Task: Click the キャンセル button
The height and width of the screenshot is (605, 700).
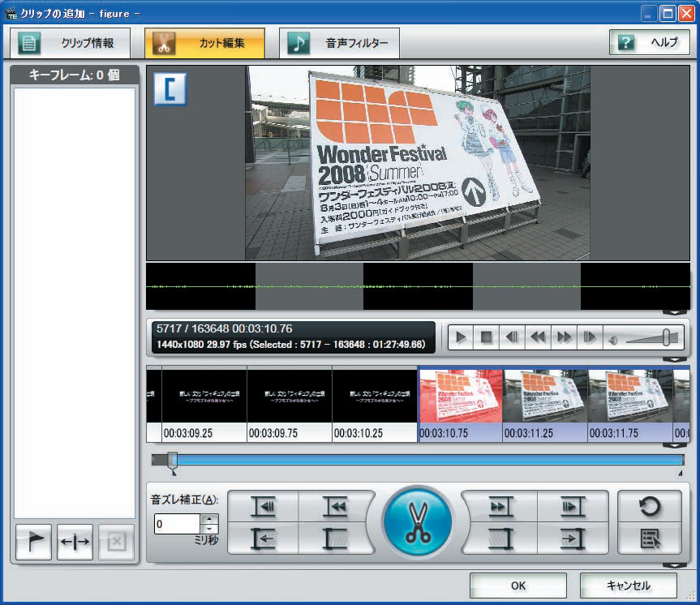Action: pos(629,586)
